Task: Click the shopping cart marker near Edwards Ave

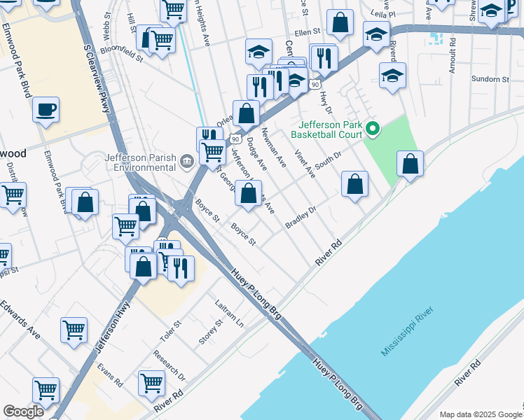Action: (x=74, y=332)
